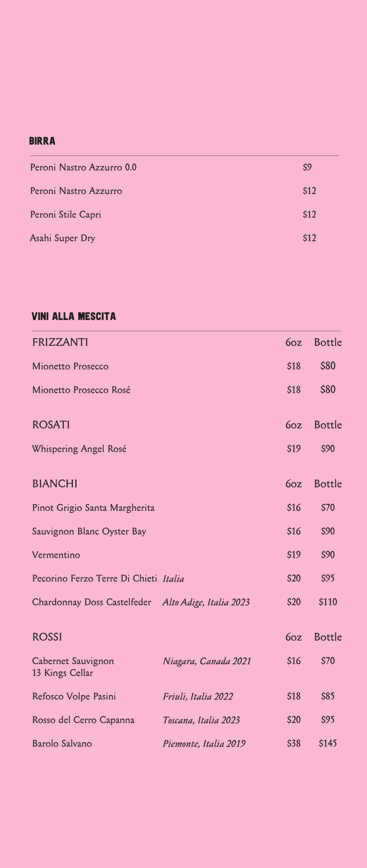Pick Mionetto Prosecco Rosé
Viewport: 367px width, 868px height.
coord(81,390)
